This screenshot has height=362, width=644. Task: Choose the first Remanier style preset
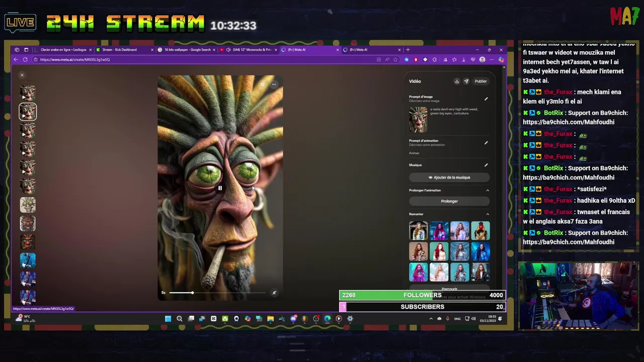(x=418, y=231)
